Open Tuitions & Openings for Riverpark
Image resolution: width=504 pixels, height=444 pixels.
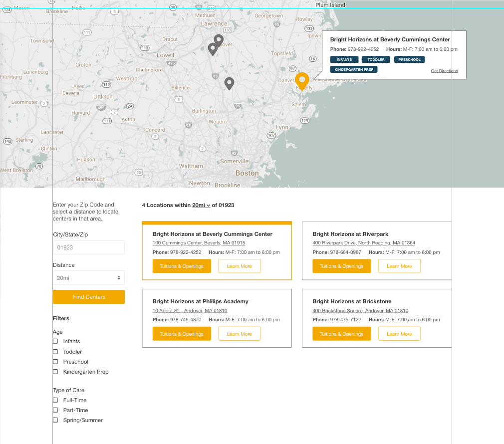point(342,266)
